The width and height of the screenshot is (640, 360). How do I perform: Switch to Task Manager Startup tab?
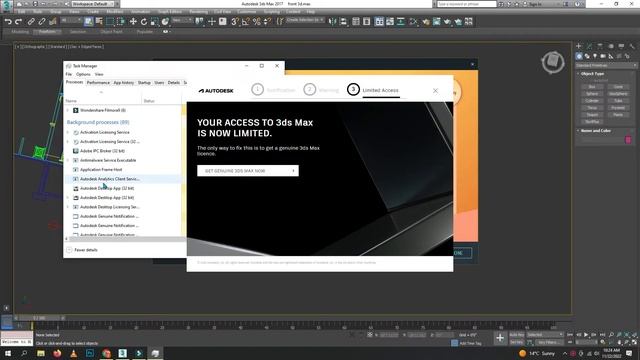tap(144, 82)
